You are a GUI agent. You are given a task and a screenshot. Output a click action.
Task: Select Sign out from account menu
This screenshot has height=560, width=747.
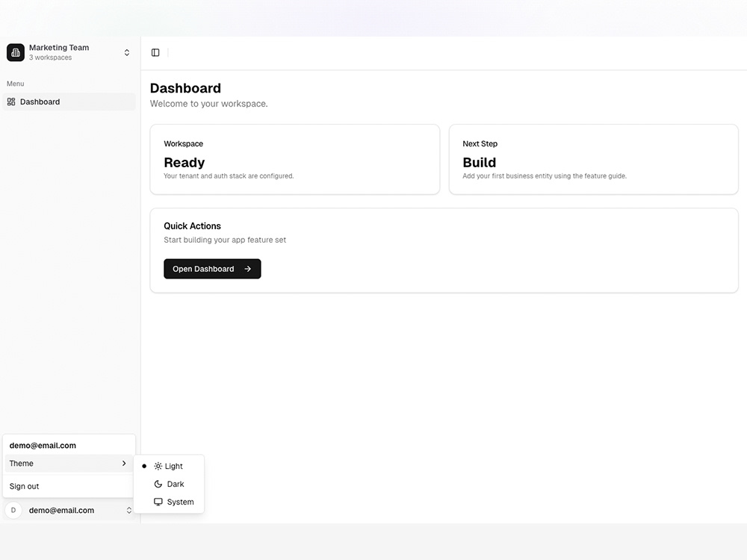click(69, 486)
